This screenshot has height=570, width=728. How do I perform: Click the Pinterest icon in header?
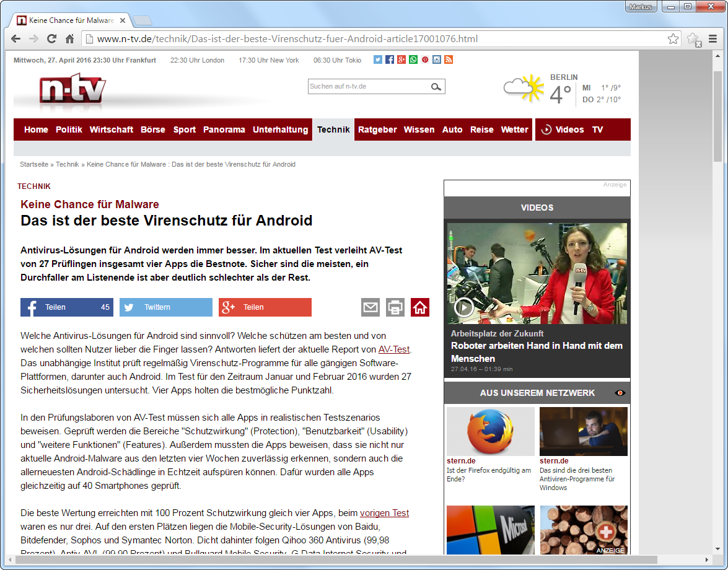(425, 60)
